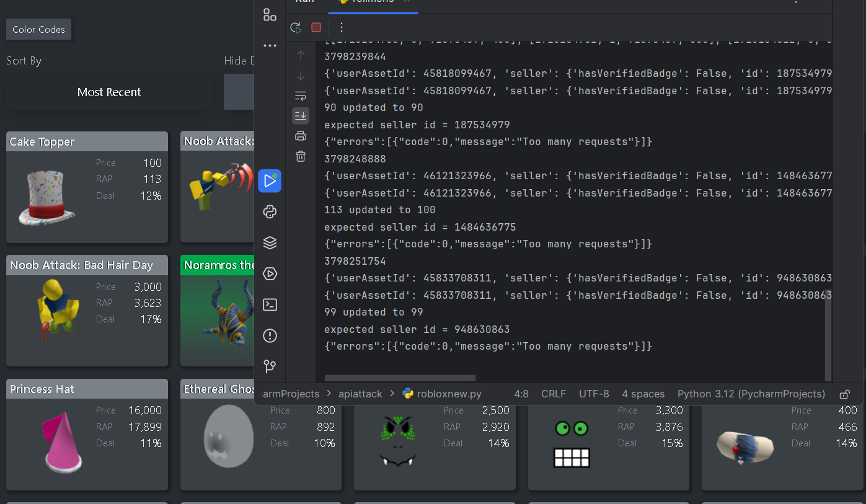Print the console contents
The height and width of the screenshot is (504, 866).
point(301,136)
